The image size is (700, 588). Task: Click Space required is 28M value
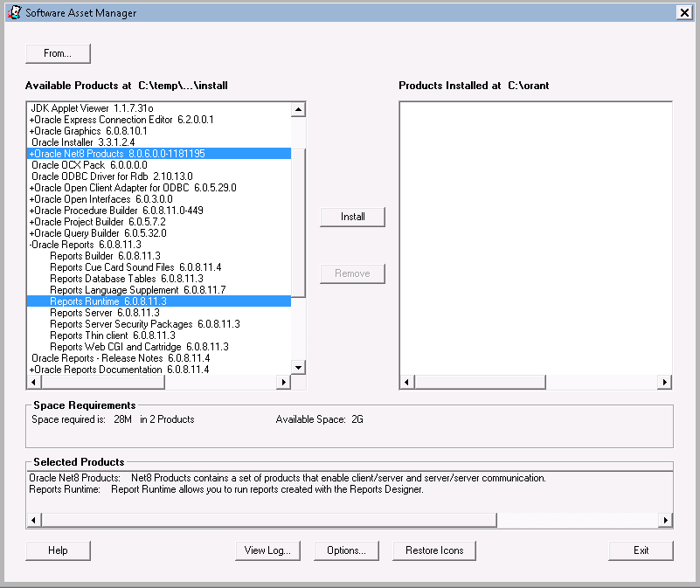tap(122, 419)
